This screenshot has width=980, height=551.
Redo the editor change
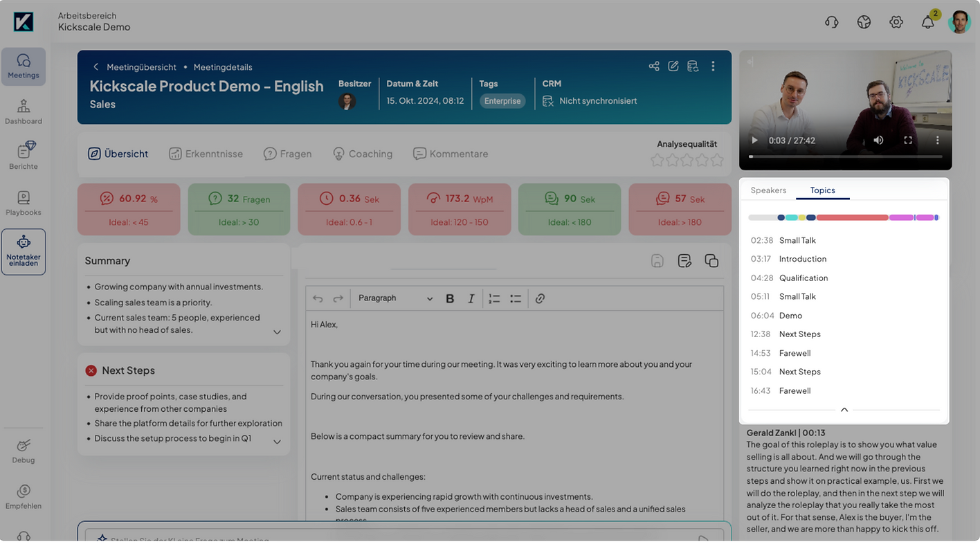[338, 298]
